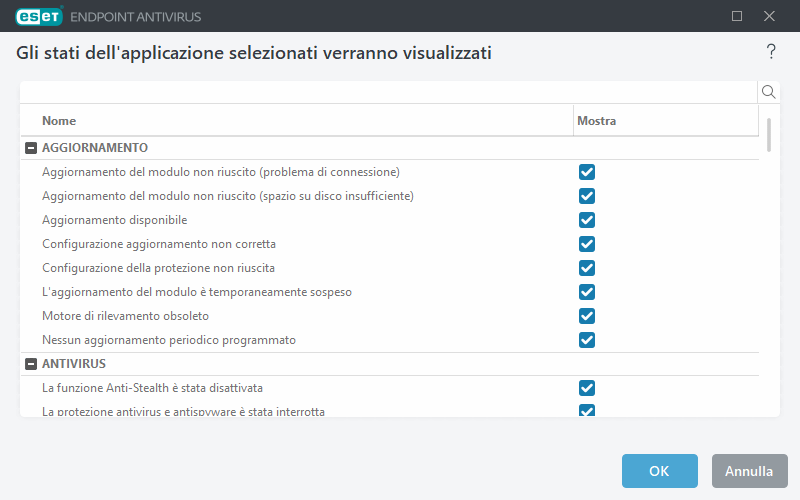Image resolution: width=800 pixels, height=500 pixels.
Task: Toggle Anti-Stealth disattivata checkbox
Action: coord(587,388)
